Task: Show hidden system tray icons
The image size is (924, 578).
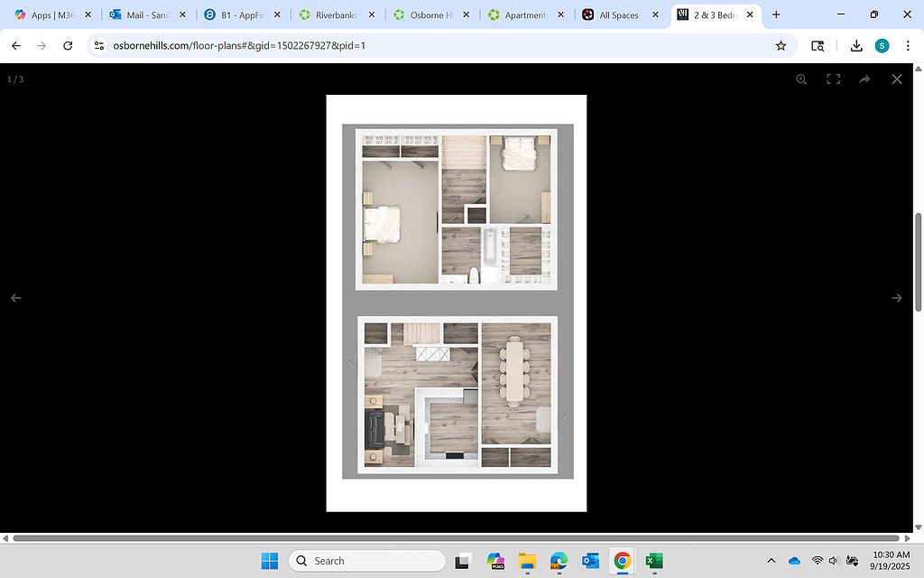Action: coord(771,561)
